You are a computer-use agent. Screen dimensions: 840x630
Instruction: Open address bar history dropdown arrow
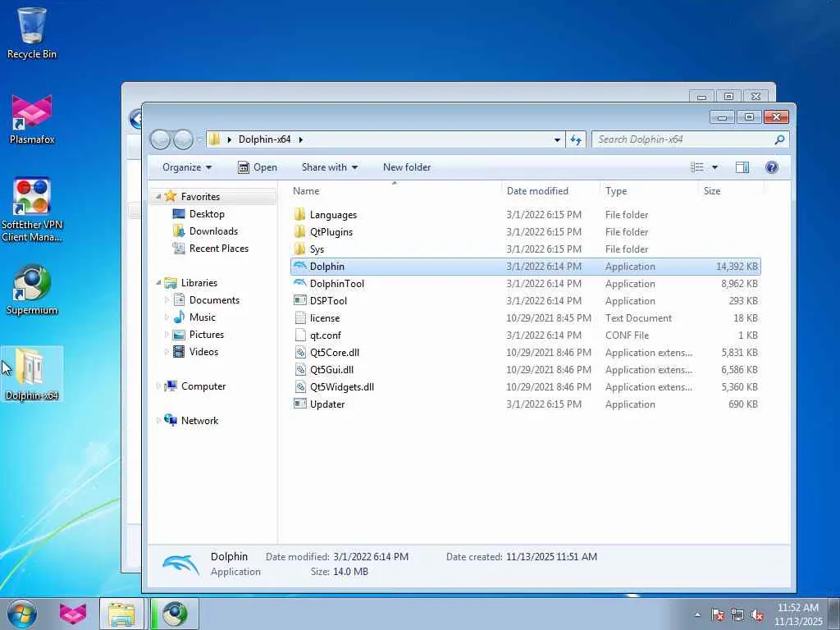[x=557, y=139]
